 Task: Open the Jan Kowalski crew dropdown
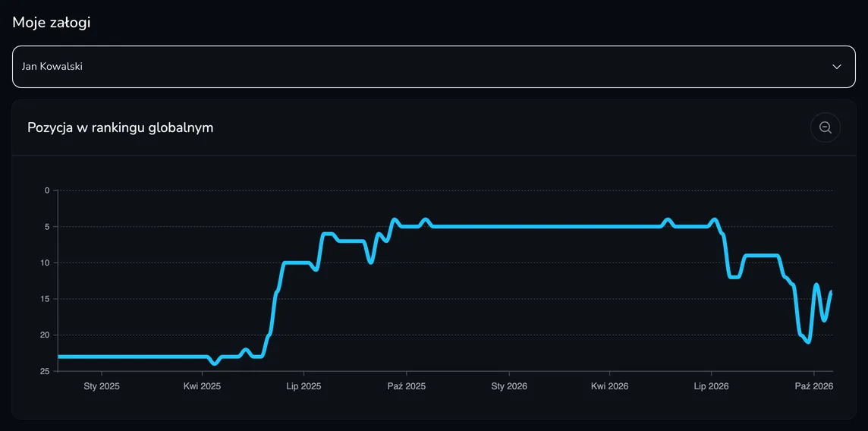[x=434, y=66]
